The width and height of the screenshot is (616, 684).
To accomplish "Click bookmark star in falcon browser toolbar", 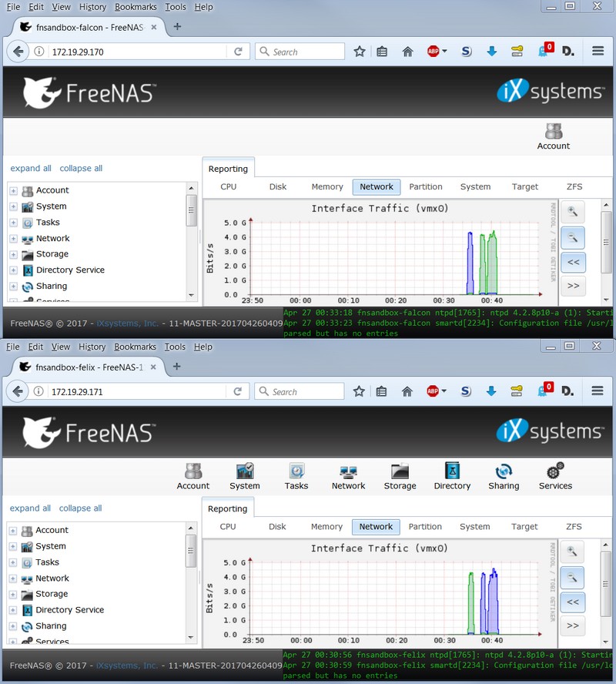I will click(360, 52).
